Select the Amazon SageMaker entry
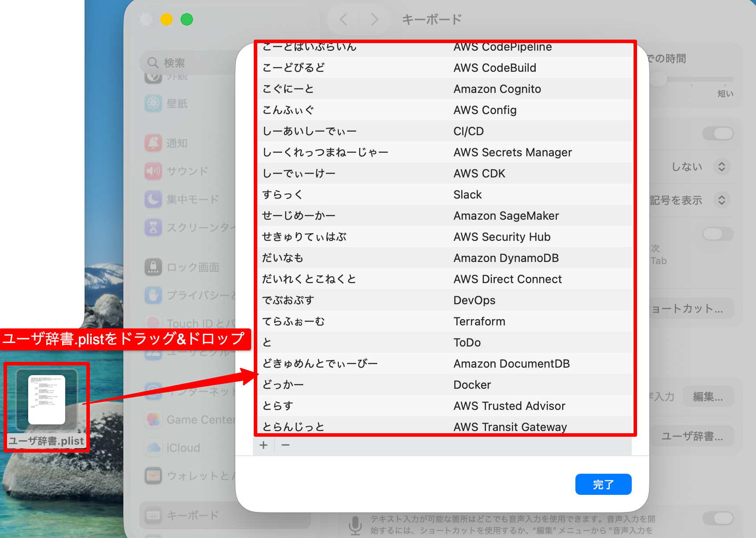 (x=445, y=216)
